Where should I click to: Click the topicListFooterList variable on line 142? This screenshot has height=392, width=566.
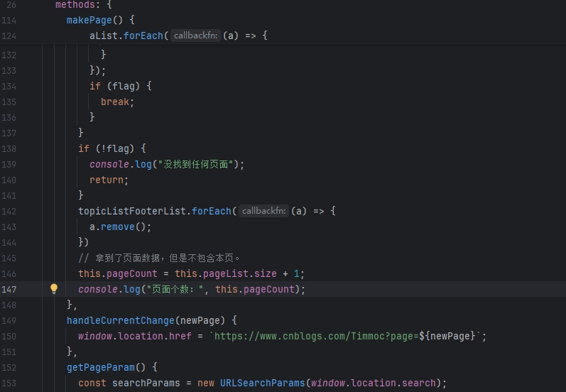pos(132,211)
